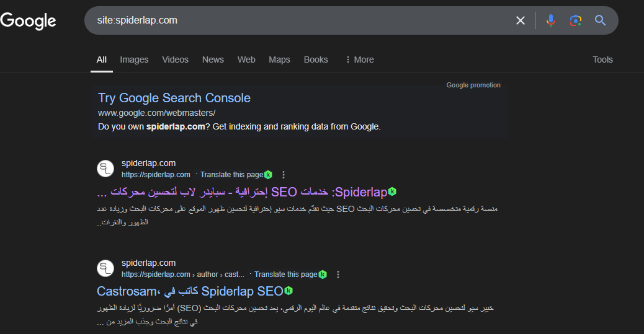
Task: Open three-dot options for Castrosam result
Action: click(338, 275)
